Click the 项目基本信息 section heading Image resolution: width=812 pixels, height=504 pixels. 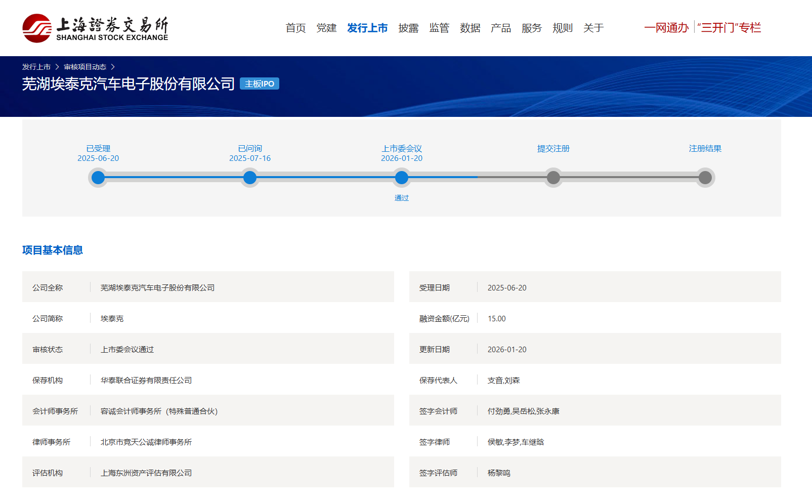tap(53, 250)
